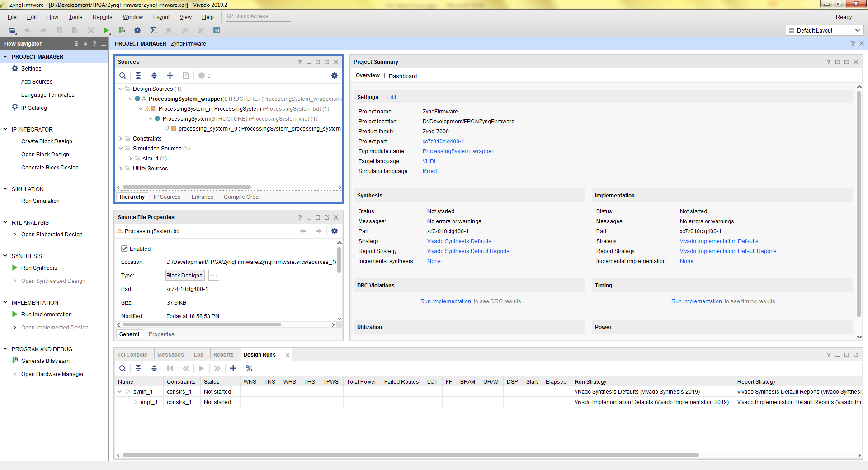Click Run Synthesis in Flow Navigator
The image size is (868, 470).
pos(39,268)
